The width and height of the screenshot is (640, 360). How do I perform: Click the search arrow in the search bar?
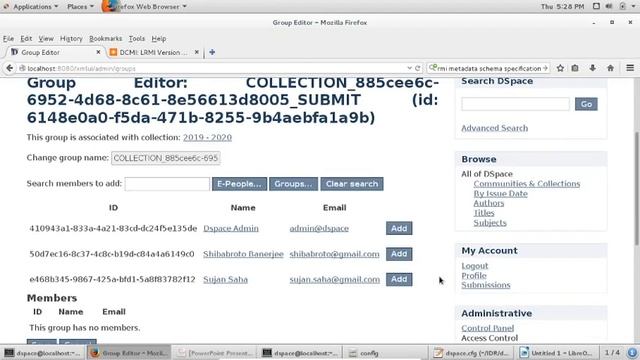pyautogui.click(x=545, y=68)
